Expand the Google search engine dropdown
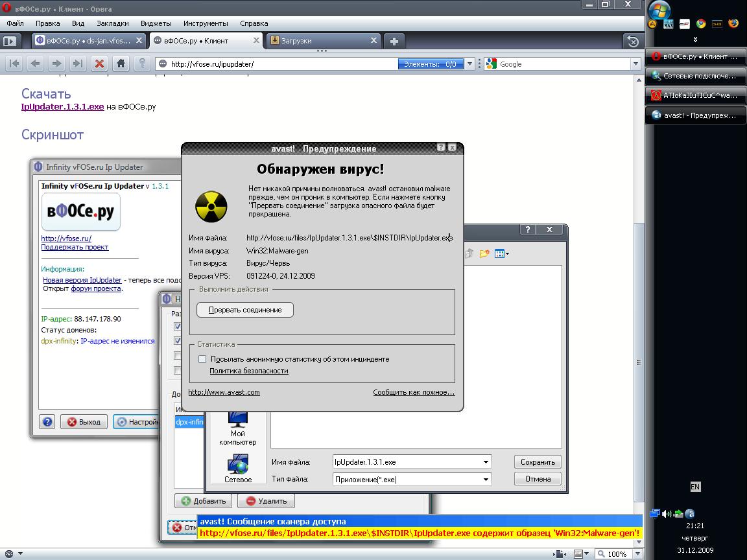747x560 pixels. [x=635, y=64]
